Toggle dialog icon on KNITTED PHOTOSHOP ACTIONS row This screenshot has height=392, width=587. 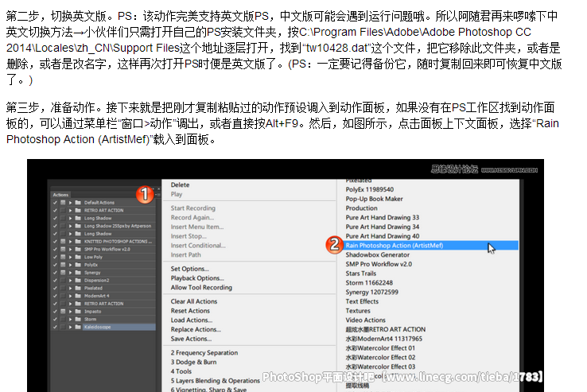pyautogui.click(x=63, y=242)
